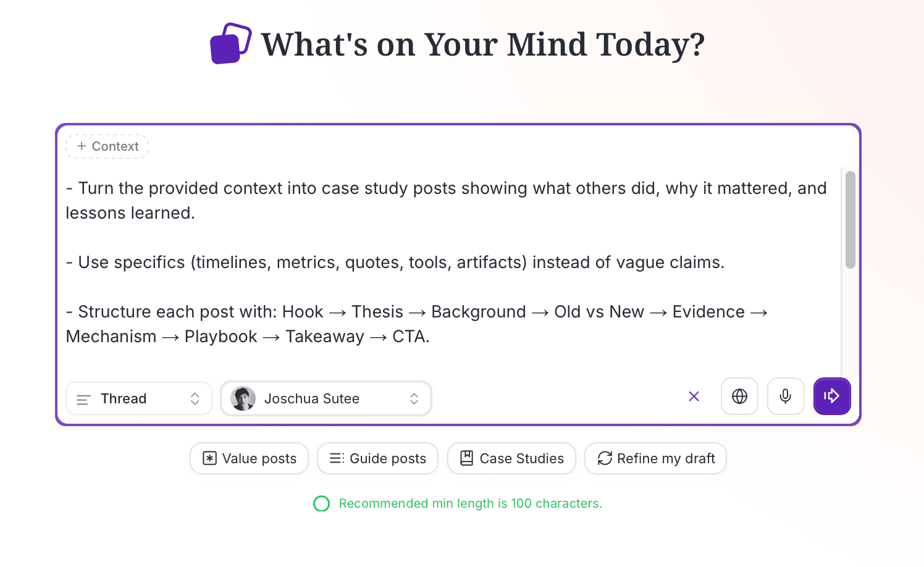This screenshot has width=924, height=567.
Task: Click the Case Studies bookmark icon
Action: pyautogui.click(x=467, y=458)
